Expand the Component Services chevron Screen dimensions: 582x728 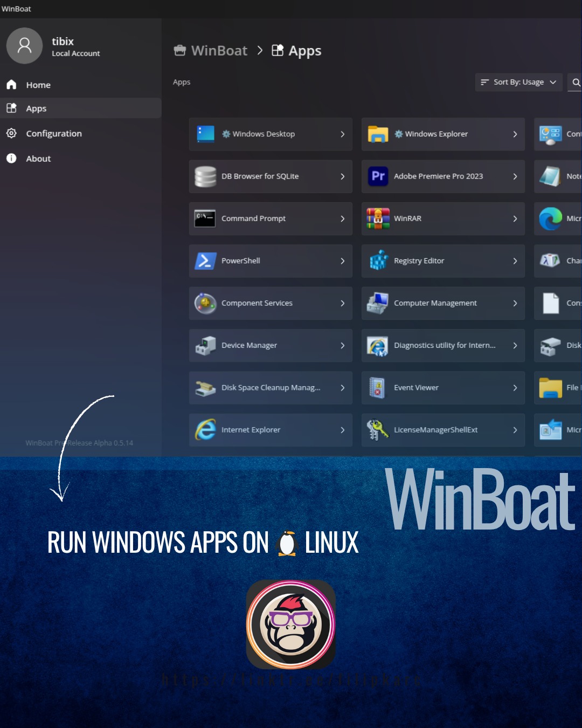click(x=343, y=303)
